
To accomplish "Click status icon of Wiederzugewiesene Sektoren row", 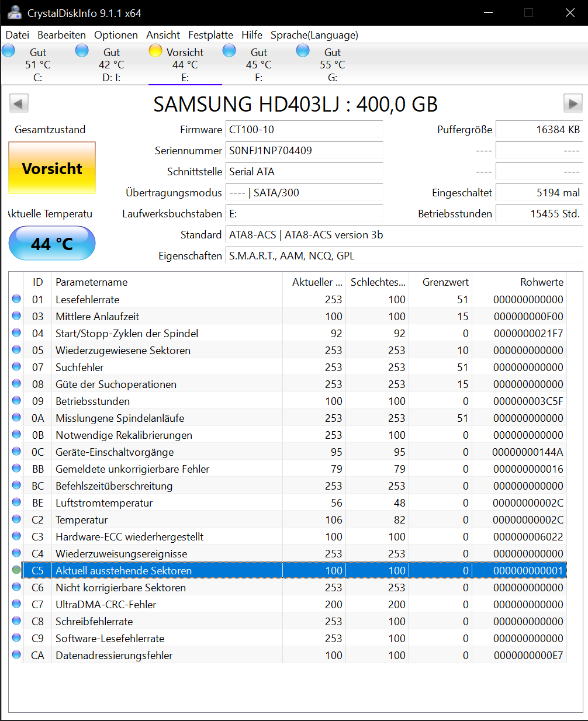I will pyautogui.click(x=16, y=350).
